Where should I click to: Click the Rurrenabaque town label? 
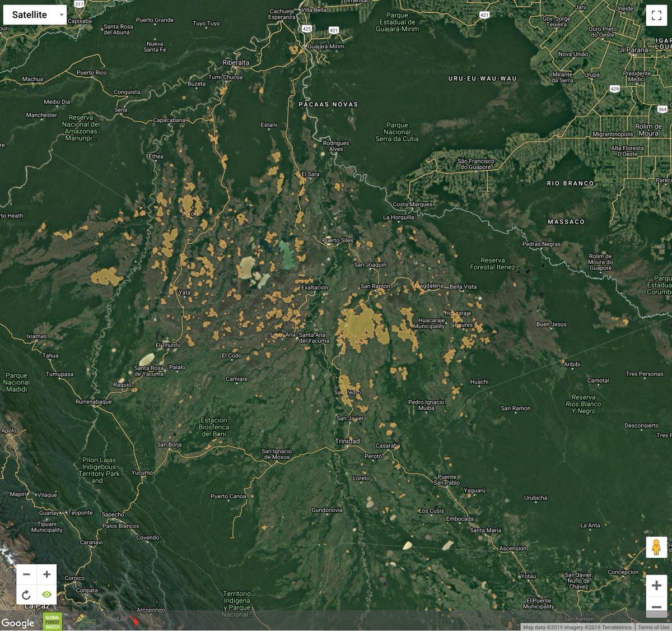tap(94, 402)
